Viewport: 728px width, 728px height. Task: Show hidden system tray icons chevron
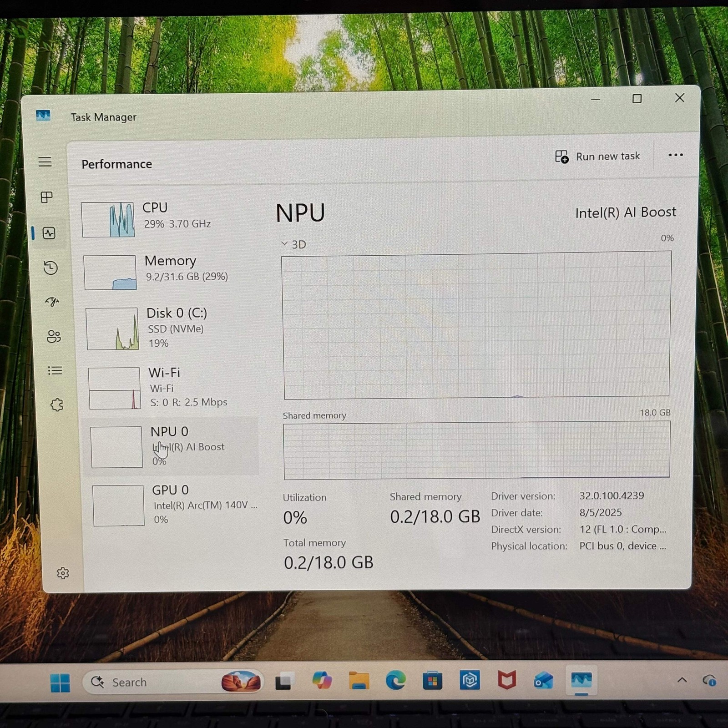[682, 680]
